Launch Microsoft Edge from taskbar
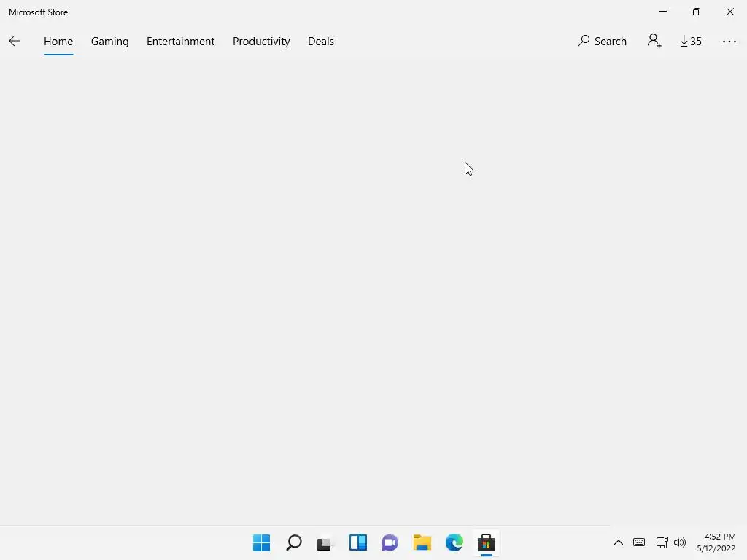 (454, 542)
